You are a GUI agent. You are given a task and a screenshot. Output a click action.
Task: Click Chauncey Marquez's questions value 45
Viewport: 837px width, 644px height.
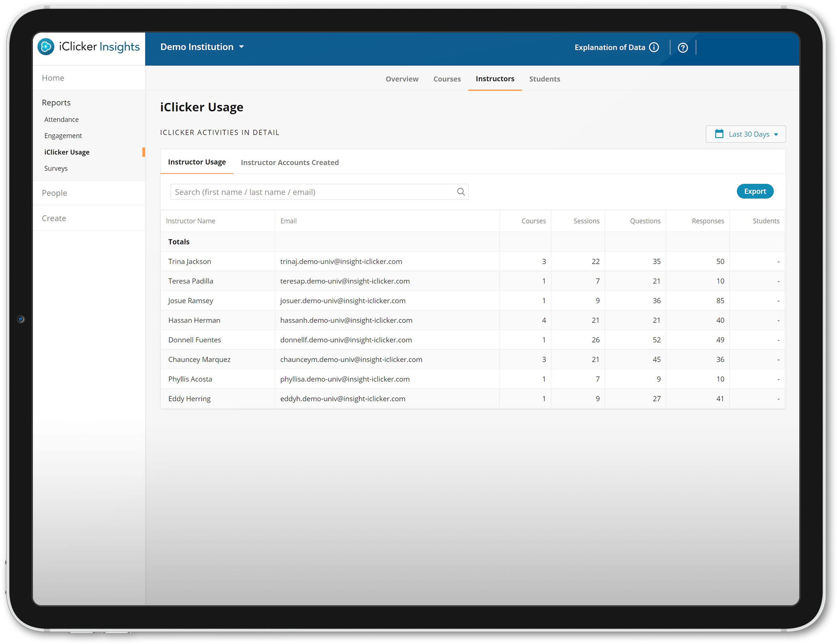click(656, 360)
